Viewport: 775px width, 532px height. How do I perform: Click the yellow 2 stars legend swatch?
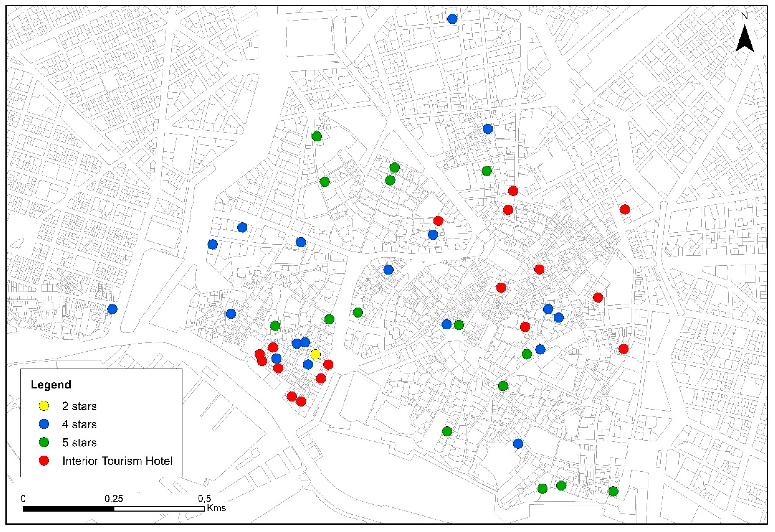[x=44, y=406]
